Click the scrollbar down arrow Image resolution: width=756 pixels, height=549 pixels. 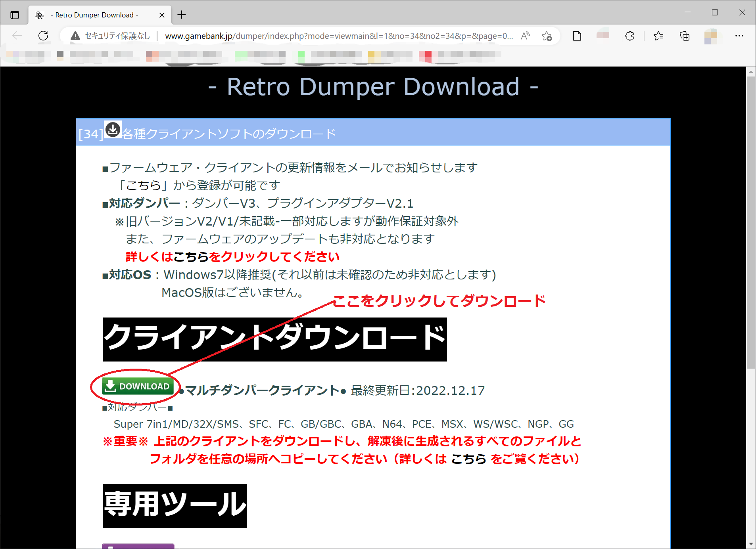point(751,544)
